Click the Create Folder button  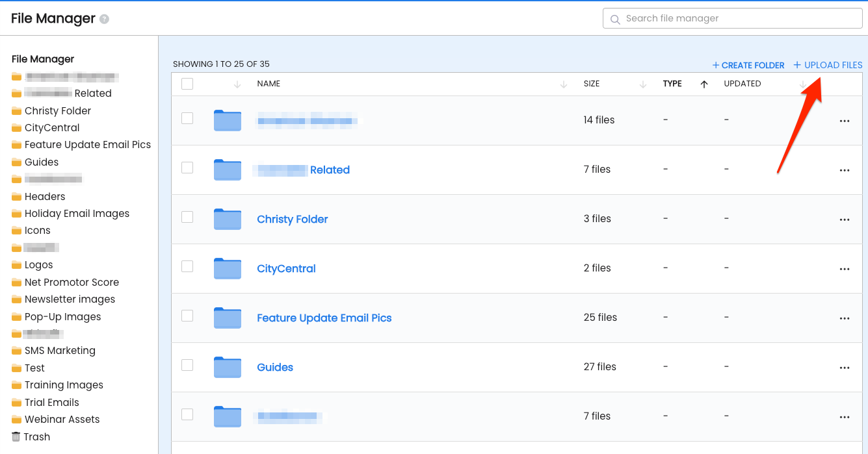(x=748, y=65)
